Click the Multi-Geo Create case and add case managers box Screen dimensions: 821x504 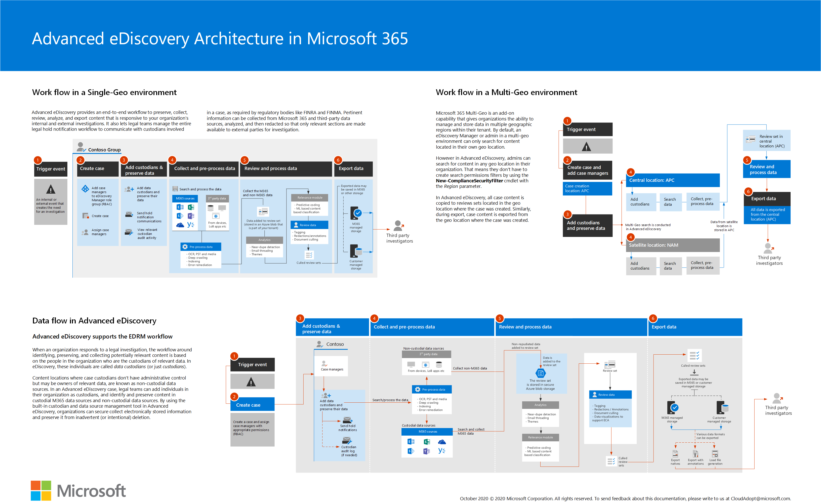pyautogui.click(x=587, y=170)
